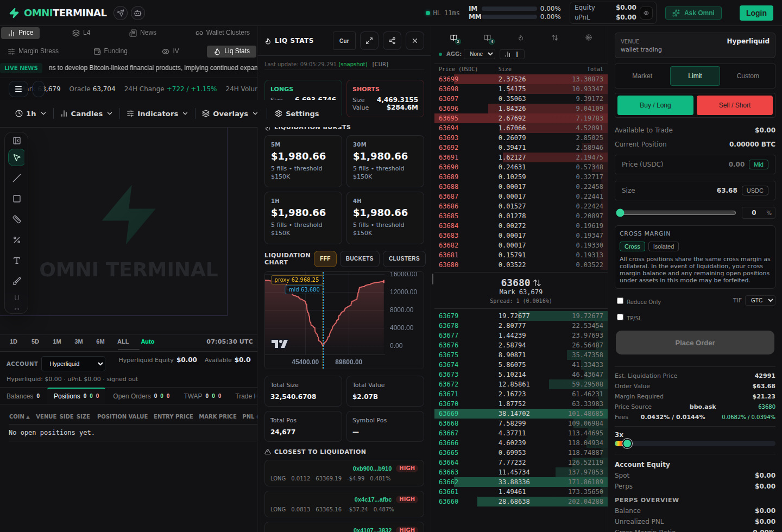This screenshot has width=782, height=532.
Task: Select Cross margin mode
Action: [x=632, y=246]
